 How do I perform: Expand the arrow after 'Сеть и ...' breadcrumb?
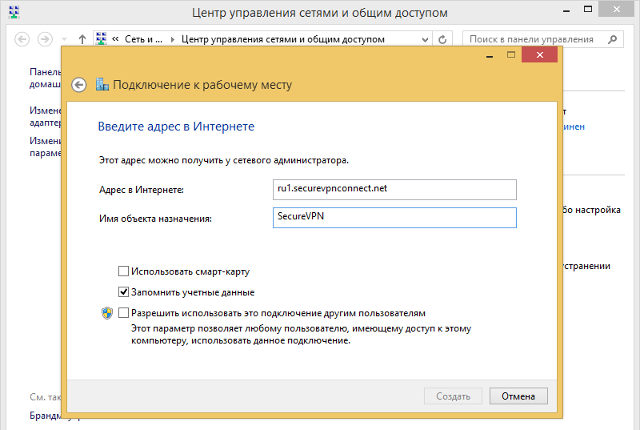[172, 40]
